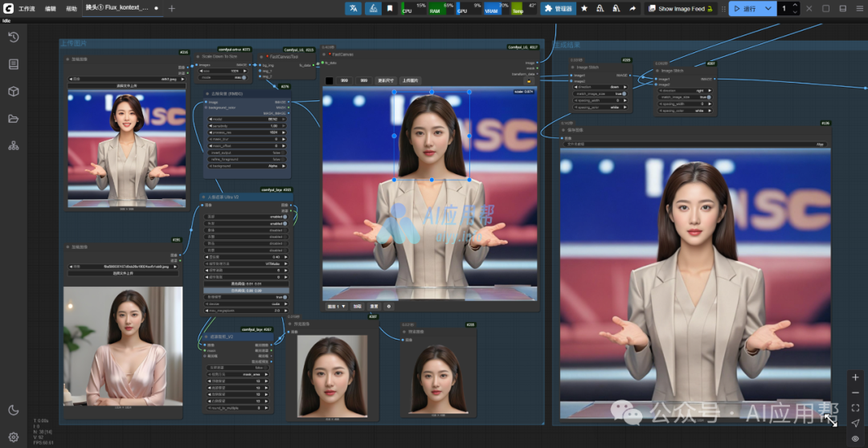Viewport: 868px width, 448px height.
Task: Change spacing_color white in first Image Stitch
Action: (600, 108)
